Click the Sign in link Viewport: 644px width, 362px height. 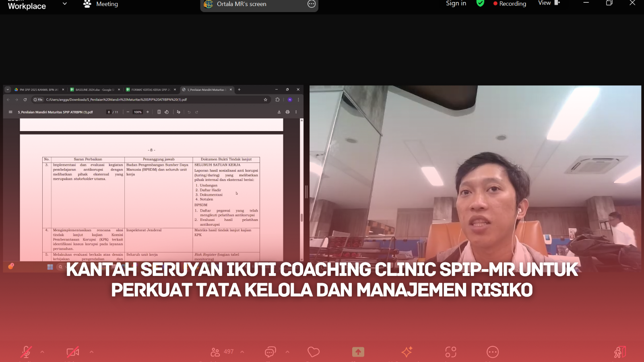(456, 4)
